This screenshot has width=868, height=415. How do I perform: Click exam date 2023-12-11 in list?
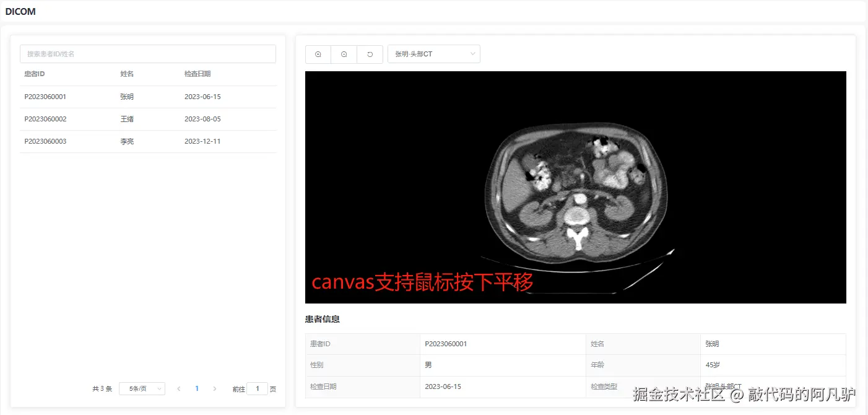(202, 142)
